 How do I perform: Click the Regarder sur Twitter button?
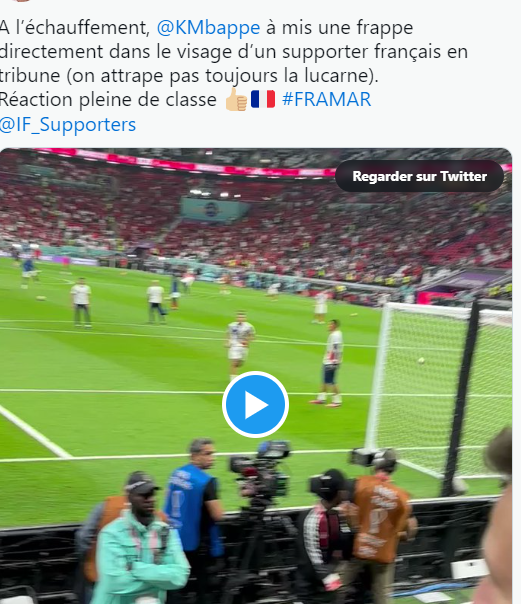coord(419,176)
